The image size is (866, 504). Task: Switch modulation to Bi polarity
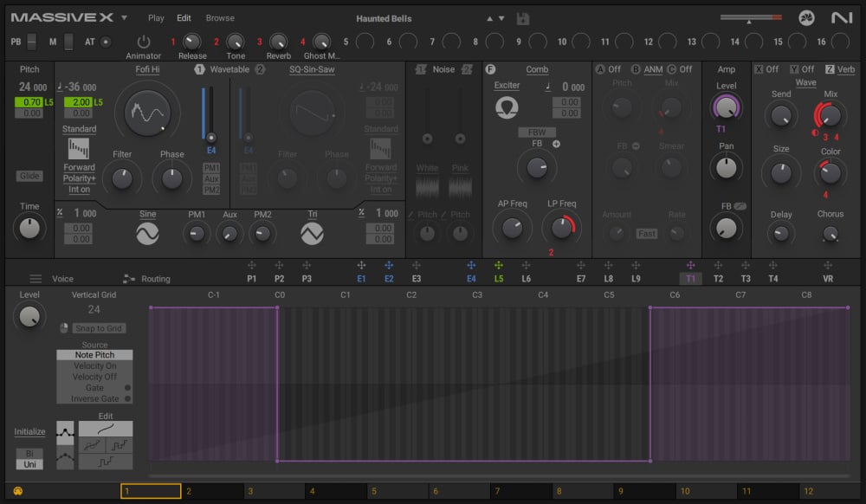29,454
